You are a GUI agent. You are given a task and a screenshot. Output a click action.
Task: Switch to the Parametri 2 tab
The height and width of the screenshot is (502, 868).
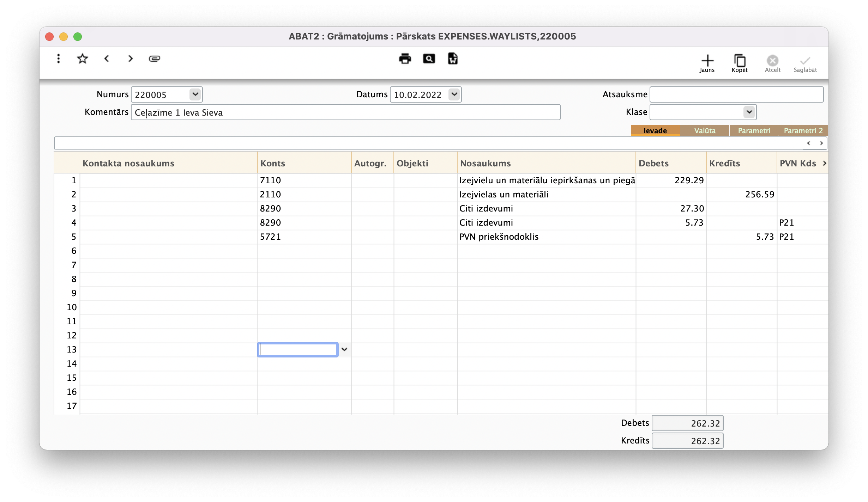pyautogui.click(x=803, y=130)
